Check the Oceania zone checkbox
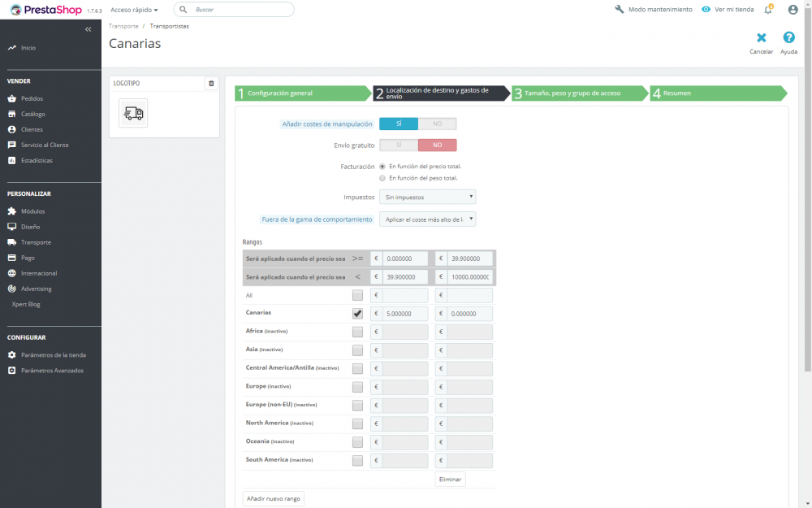812x508 pixels. point(357,442)
